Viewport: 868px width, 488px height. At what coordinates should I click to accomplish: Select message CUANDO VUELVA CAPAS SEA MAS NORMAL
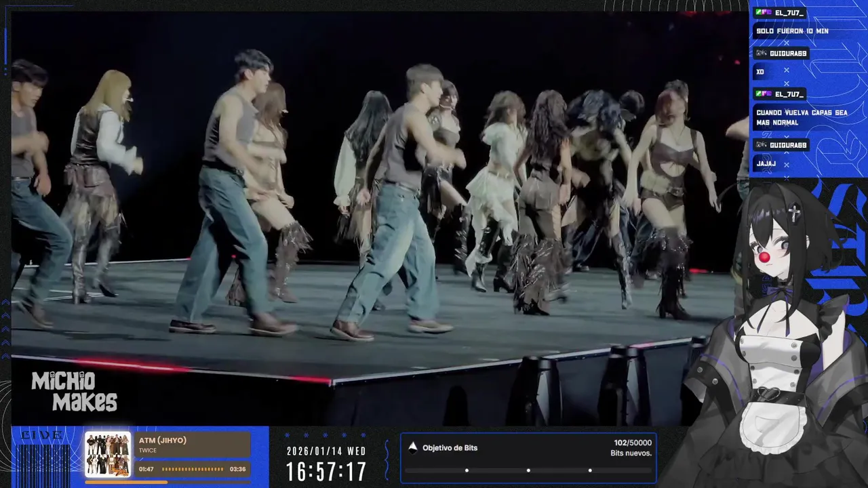coord(802,117)
